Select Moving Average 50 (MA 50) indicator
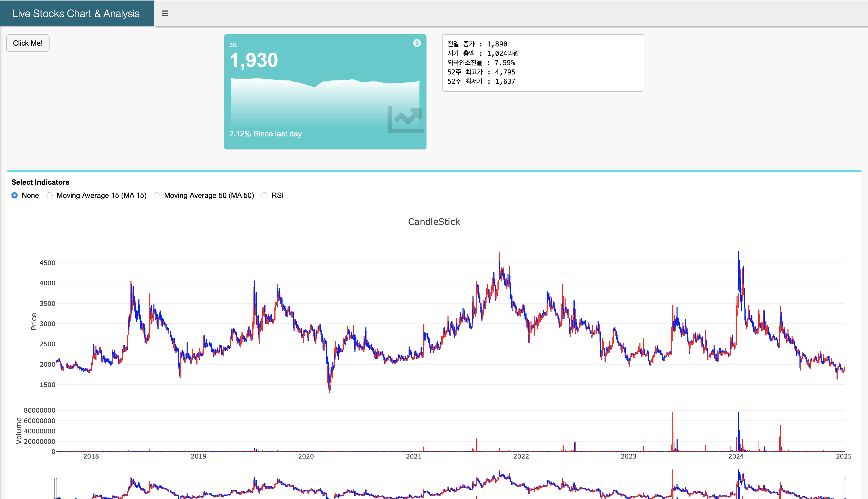The image size is (868, 499). [x=157, y=195]
